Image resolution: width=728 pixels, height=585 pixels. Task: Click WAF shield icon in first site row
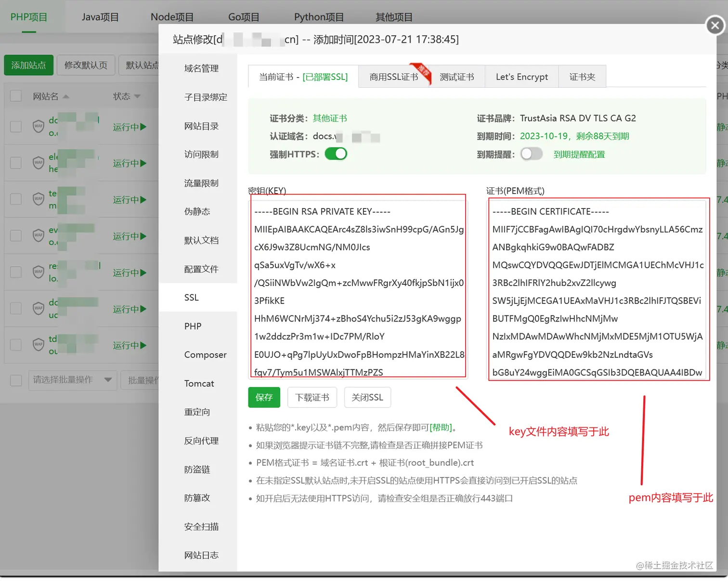[x=39, y=126]
